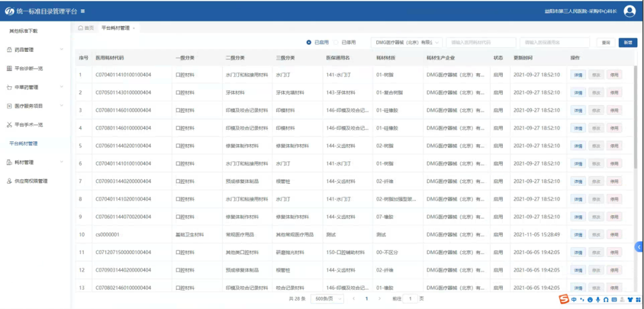
Task: Click 修改 for row 7
Action: pyautogui.click(x=596, y=181)
